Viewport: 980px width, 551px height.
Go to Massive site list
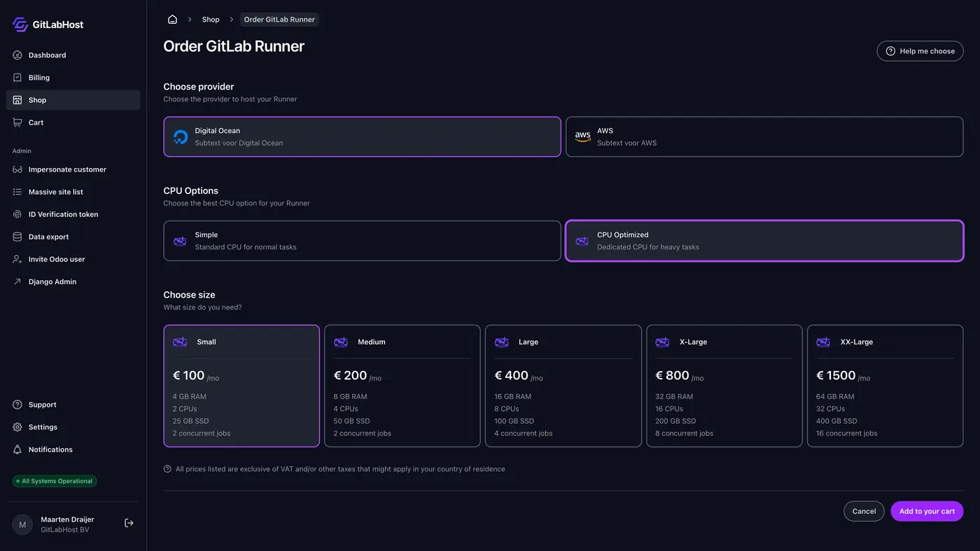(73, 192)
